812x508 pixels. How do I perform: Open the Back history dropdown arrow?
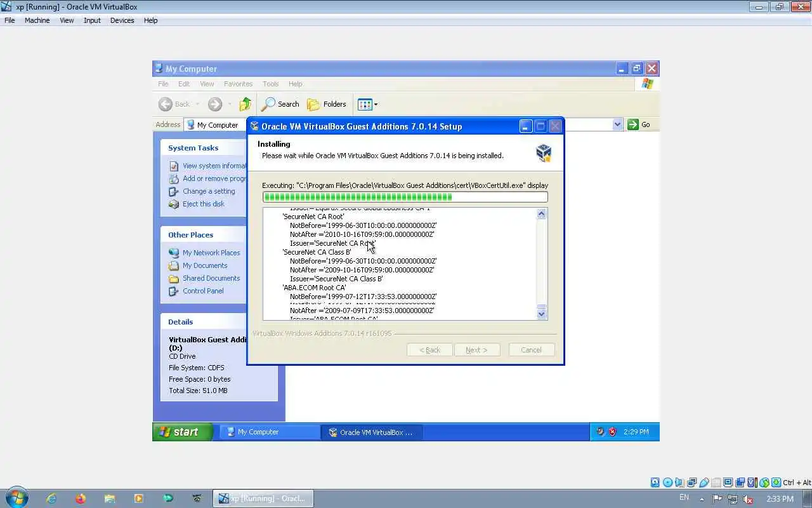197,104
